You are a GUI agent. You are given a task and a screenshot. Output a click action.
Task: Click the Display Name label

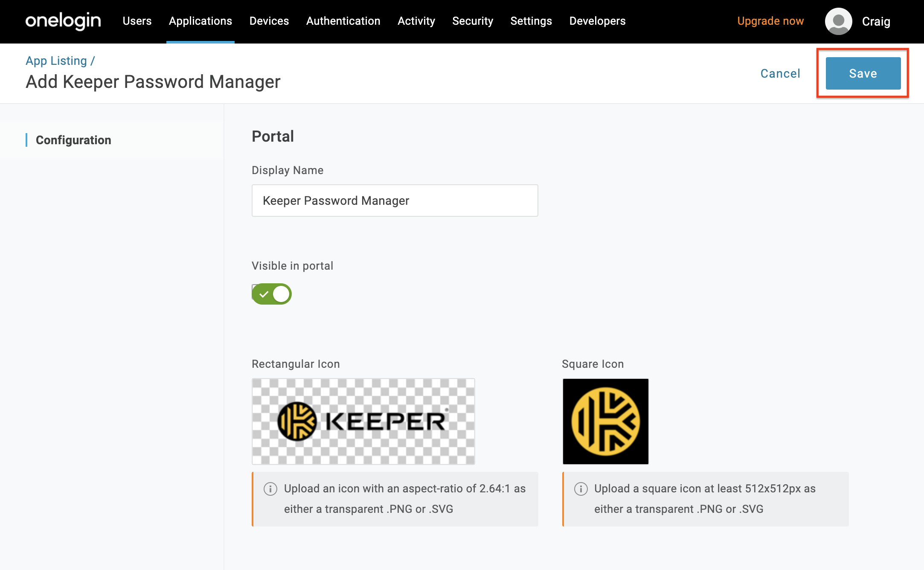(288, 170)
